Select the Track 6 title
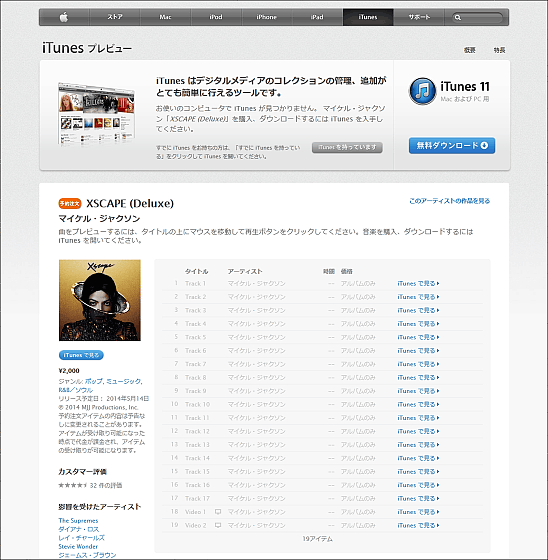This screenshot has width=548, height=560. click(195, 350)
